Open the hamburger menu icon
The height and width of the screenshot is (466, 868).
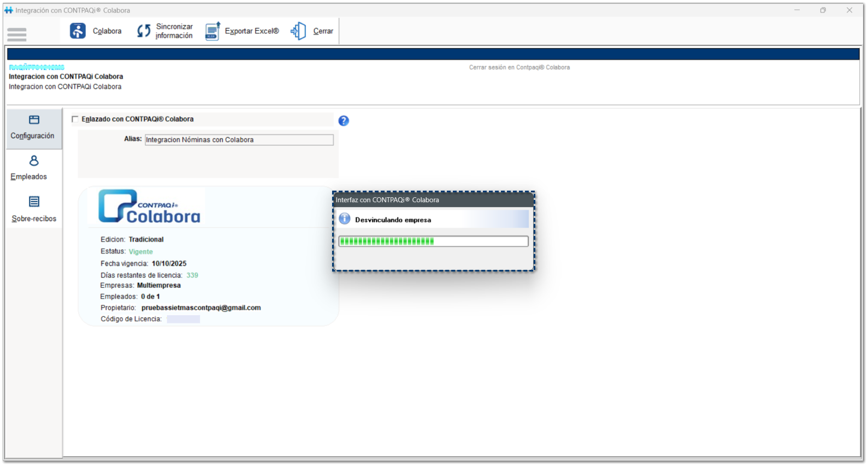17,34
